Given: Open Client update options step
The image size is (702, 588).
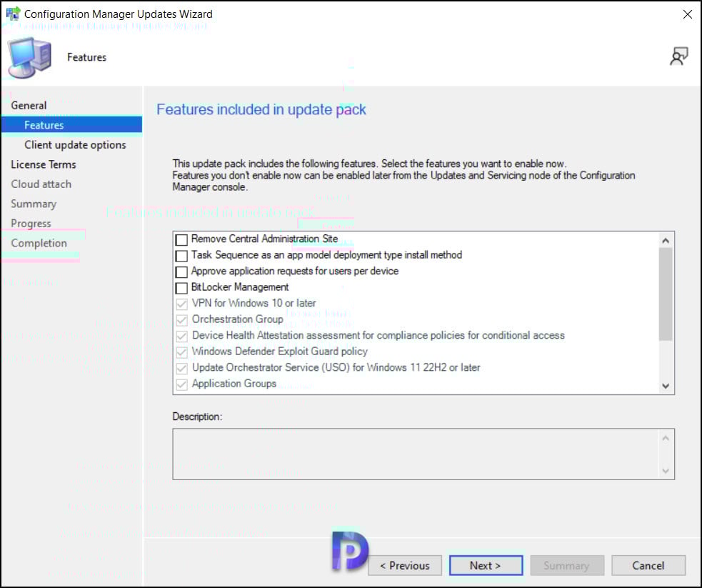Looking at the screenshot, I should (75, 144).
